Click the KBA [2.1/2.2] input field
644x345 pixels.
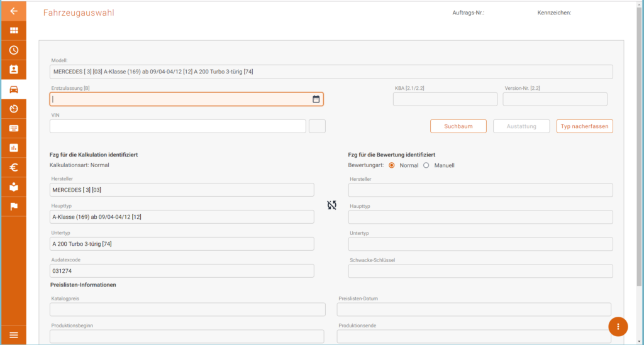click(x=445, y=99)
